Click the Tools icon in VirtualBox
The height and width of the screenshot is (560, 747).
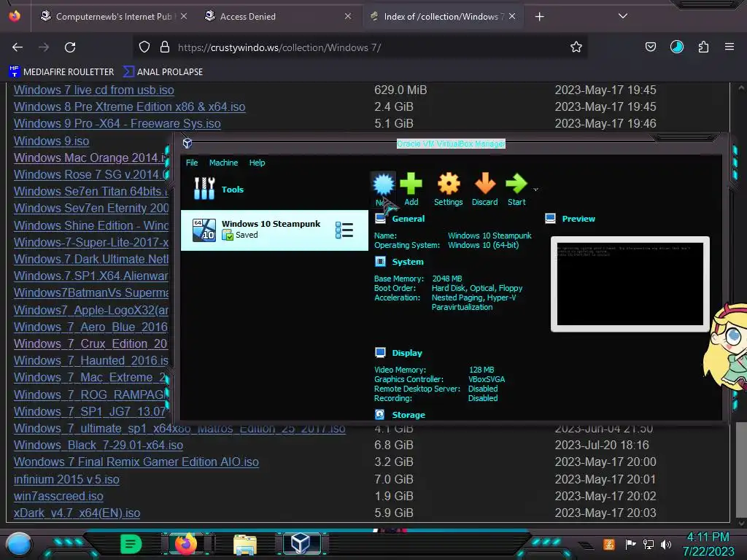click(204, 189)
